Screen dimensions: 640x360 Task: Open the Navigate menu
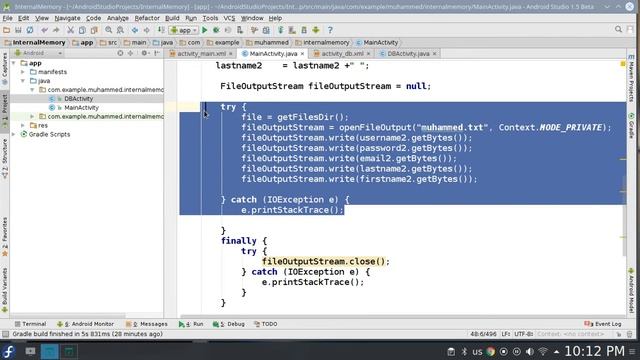(67, 18)
